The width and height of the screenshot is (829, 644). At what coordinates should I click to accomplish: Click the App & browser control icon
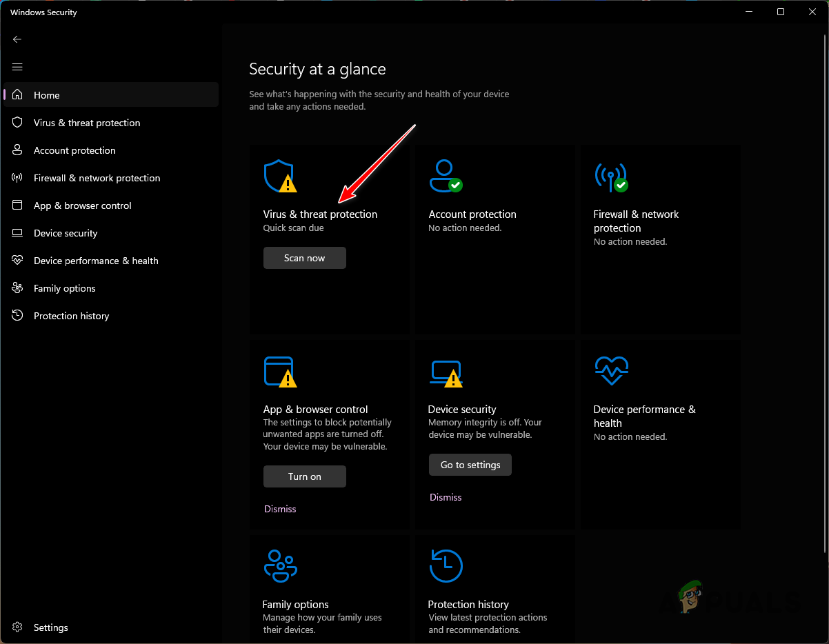coord(280,371)
